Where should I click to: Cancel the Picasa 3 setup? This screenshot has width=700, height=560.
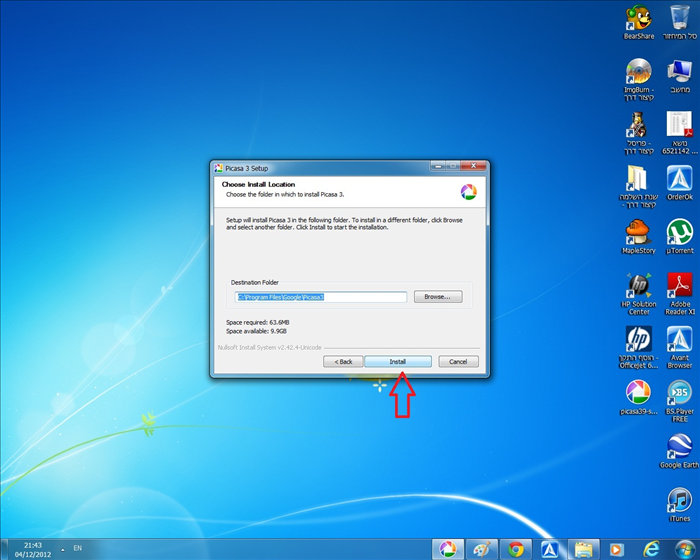457,361
